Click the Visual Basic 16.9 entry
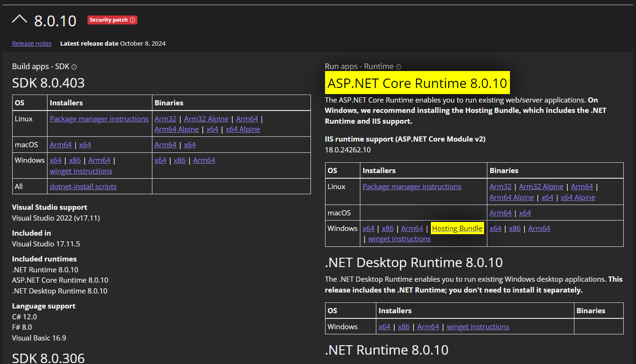This screenshot has height=364, width=636. tap(39, 338)
